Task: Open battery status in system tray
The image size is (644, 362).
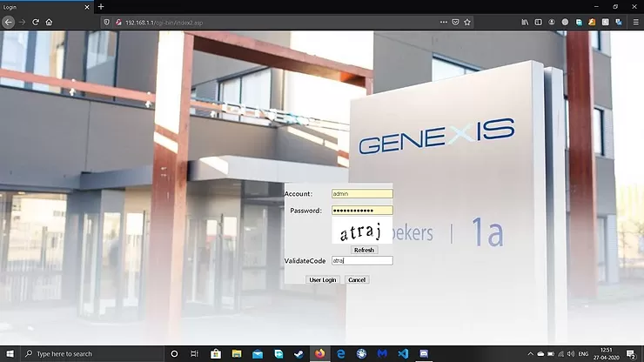Action: (x=551, y=354)
